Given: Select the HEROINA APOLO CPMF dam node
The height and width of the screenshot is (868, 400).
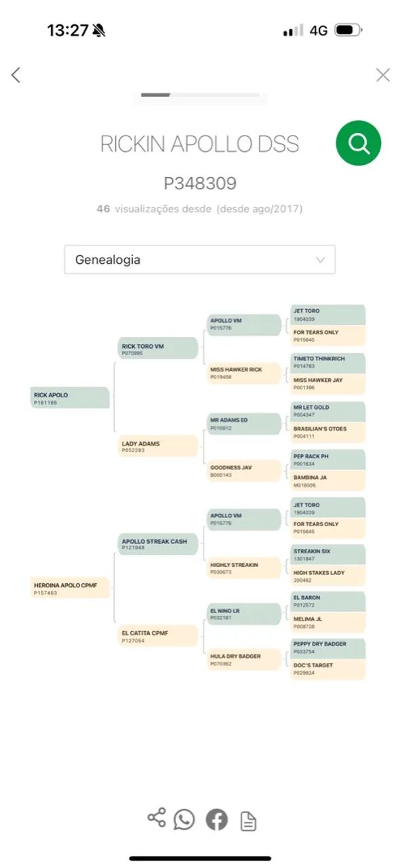Looking at the screenshot, I should (x=71, y=588).
